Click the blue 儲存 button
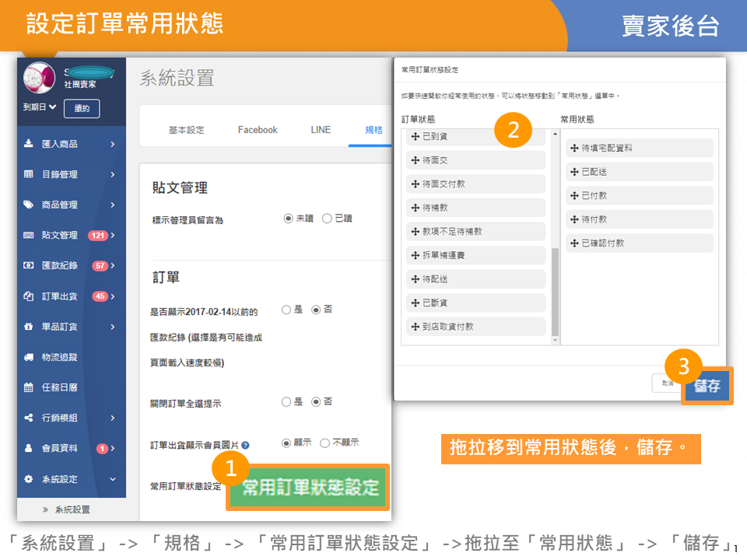 coord(707,387)
